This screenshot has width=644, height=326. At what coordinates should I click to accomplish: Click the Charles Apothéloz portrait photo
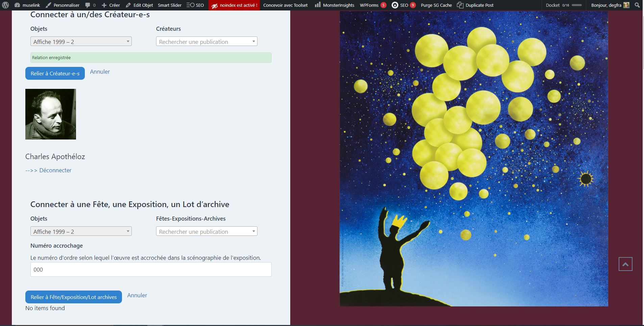click(51, 114)
